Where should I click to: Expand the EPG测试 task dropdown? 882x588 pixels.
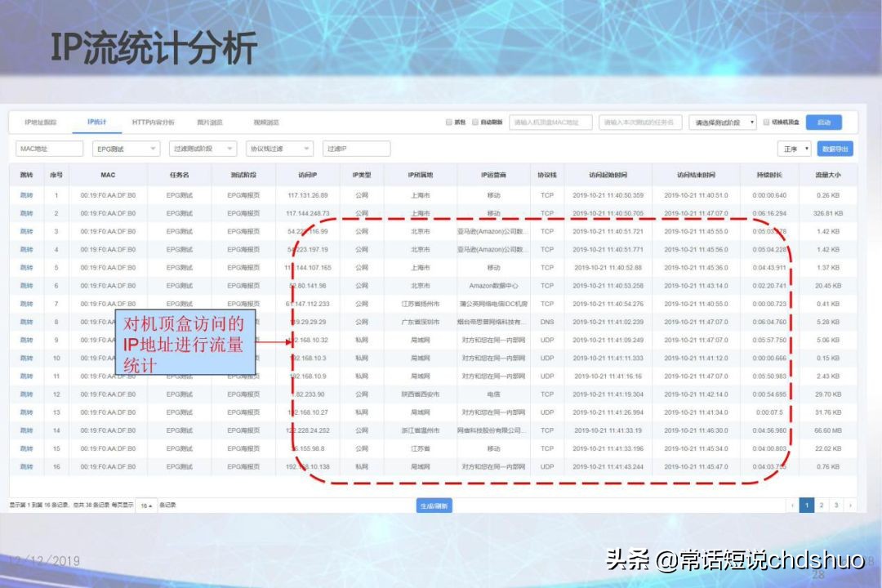[124, 149]
